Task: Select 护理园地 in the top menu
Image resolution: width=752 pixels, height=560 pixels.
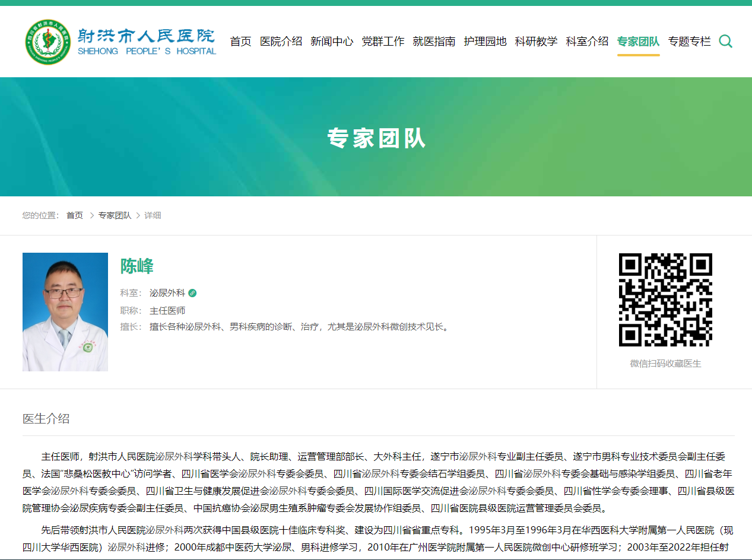Action: coord(485,42)
